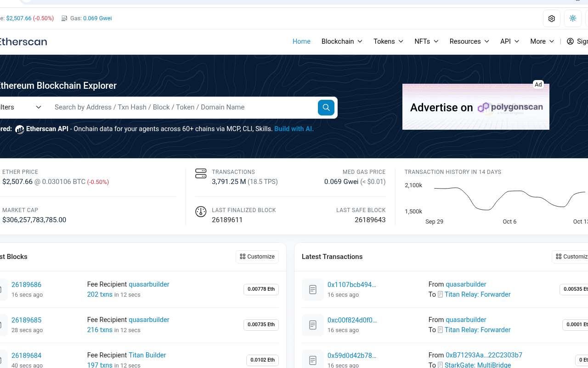Open transaction 0xc00f824d0f0
This screenshot has height=368, width=588.
tap(352, 320)
